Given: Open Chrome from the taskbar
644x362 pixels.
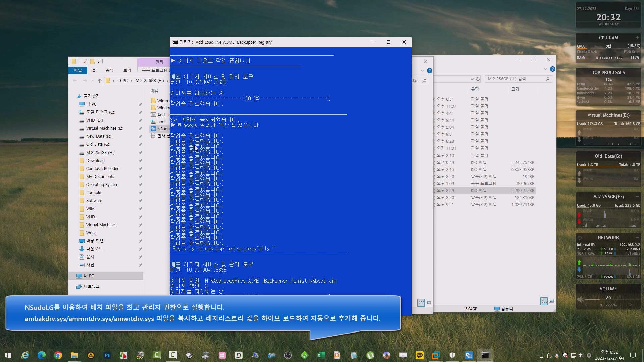Looking at the screenshot, I should [58, 355].
